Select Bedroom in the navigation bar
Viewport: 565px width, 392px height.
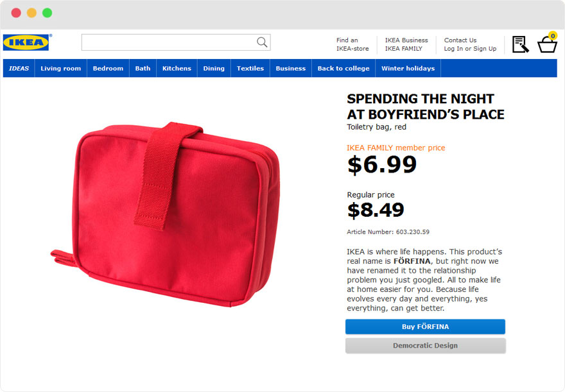(x=108, y=69)
